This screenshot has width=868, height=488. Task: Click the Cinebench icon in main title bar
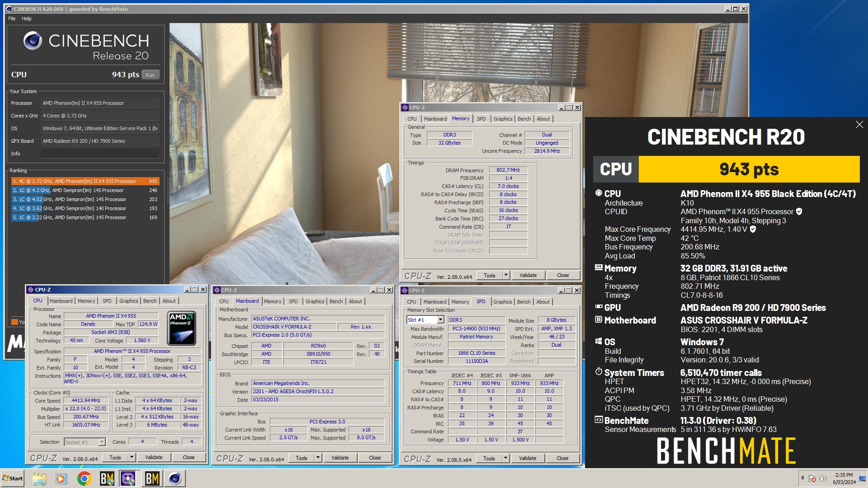pyautogui.click(x=9, y=9)
